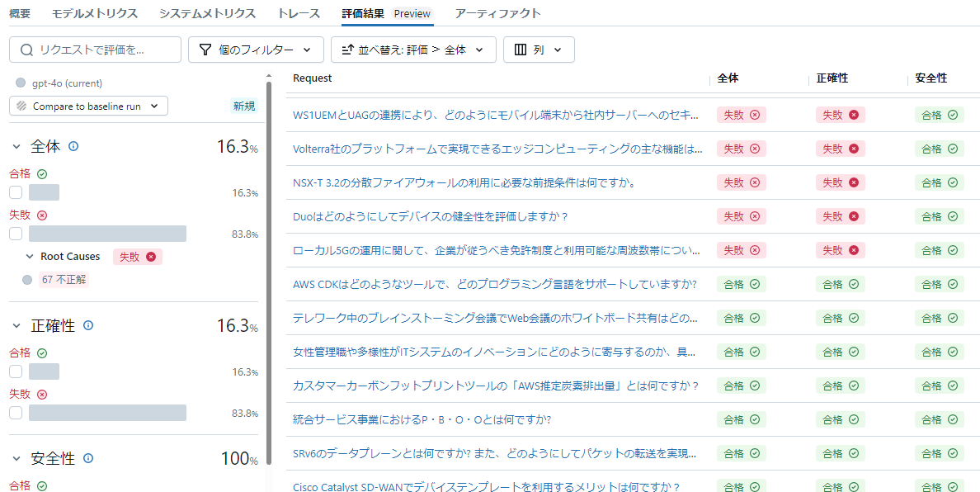Click the 失敗 badge beside Root Causes

(138, 256)
